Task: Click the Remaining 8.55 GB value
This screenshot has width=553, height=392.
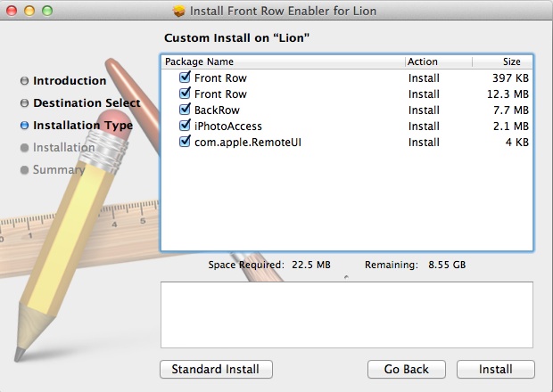Action: tap(447, 265)
